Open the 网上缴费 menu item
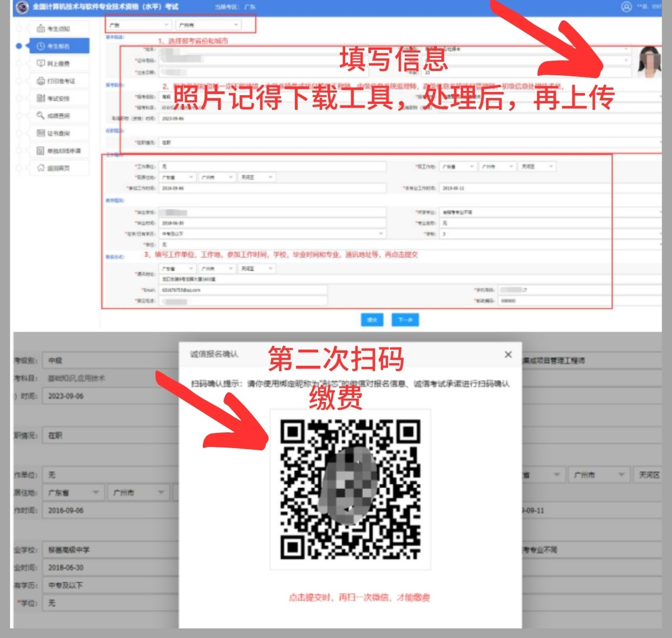Viewport: 672px width, 638px height. coord(58,63)
